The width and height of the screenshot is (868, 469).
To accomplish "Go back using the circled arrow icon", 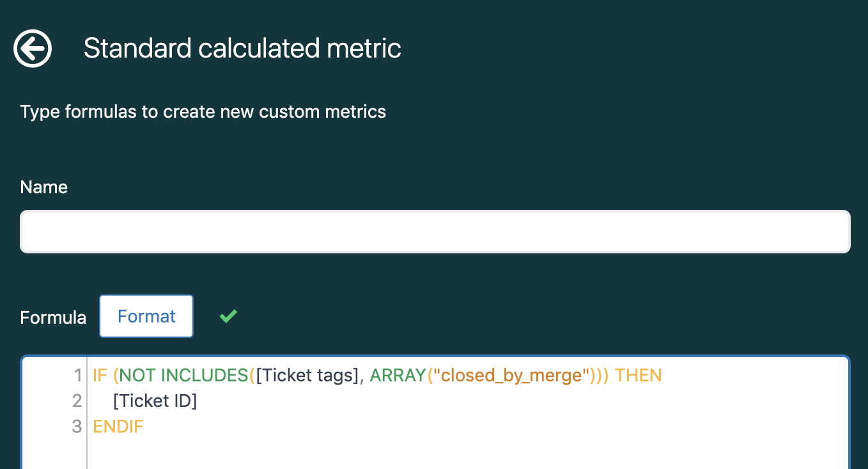I will coord(33,48).
